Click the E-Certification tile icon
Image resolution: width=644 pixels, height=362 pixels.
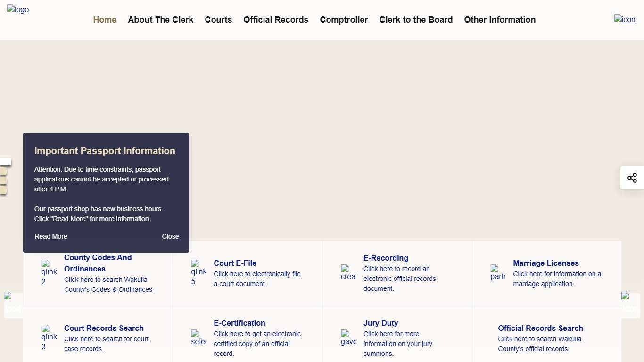[198, 338]
